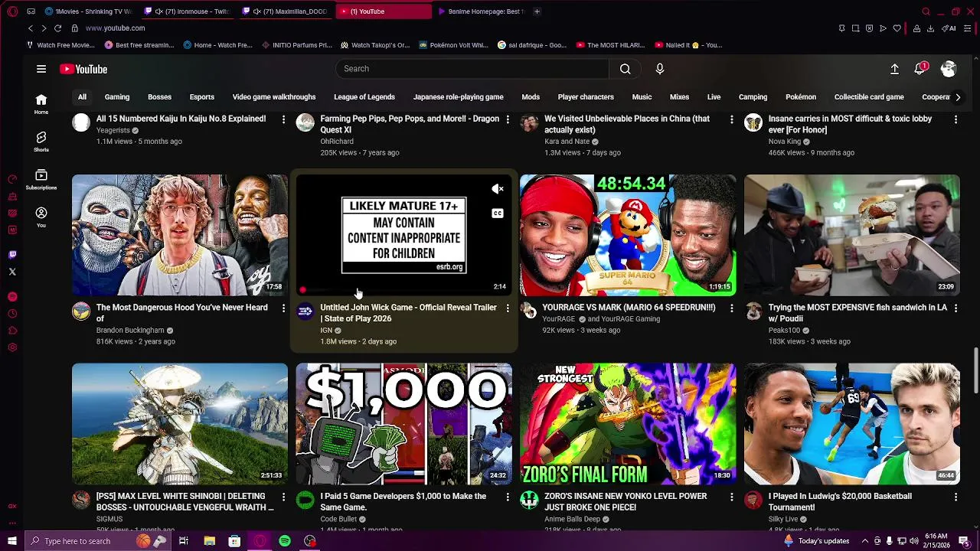
Task: Open options for Untitled John Wick video
Action: (x=508, y=308)
